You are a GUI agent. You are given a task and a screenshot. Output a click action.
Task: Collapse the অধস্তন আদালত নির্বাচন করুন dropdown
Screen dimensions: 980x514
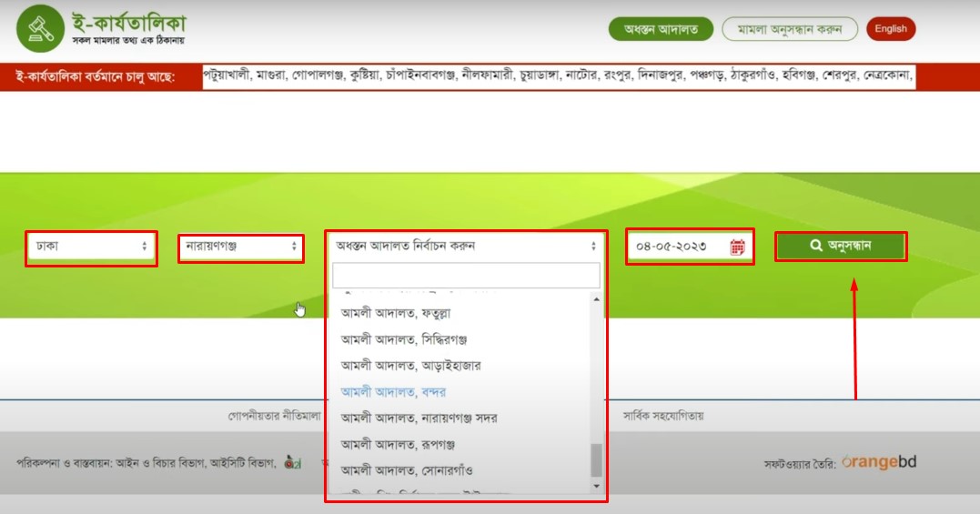pos(466,246)
